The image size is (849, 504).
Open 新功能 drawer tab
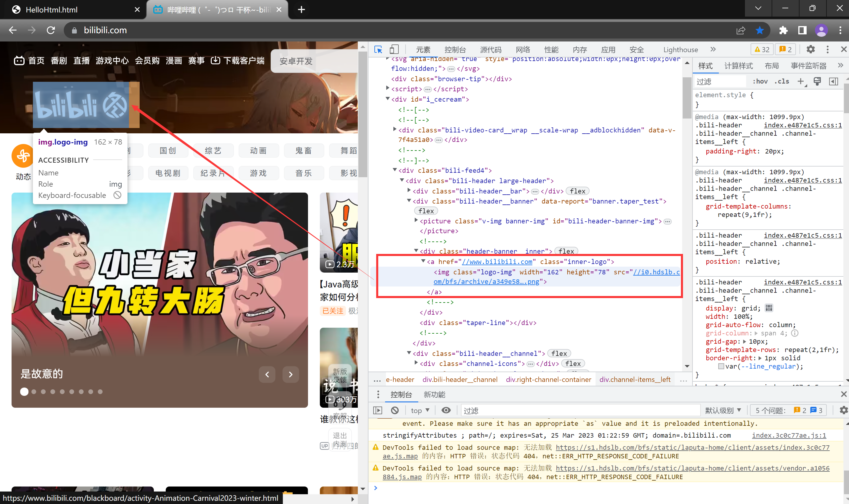tap(434, 394)
